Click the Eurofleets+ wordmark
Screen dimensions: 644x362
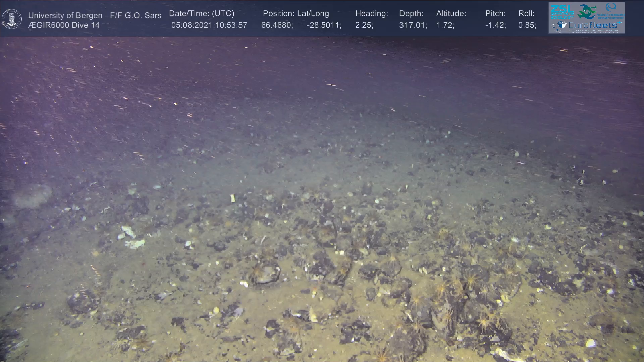point(593,25)
